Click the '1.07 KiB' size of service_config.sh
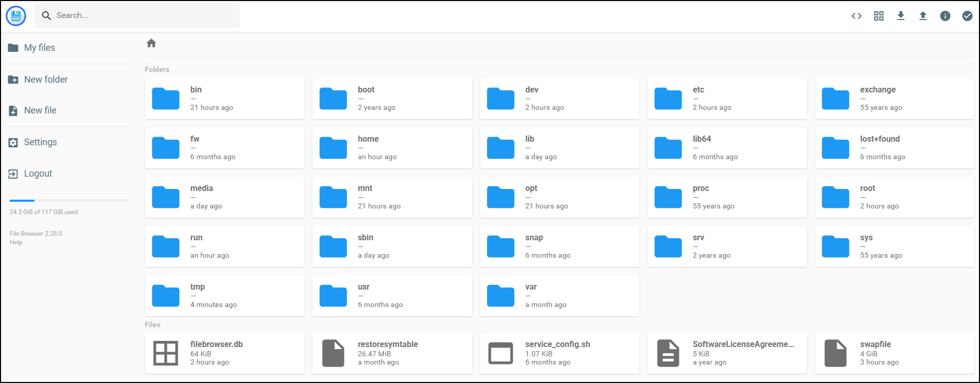The image size is (980, 383). click(x=539, y=354)
